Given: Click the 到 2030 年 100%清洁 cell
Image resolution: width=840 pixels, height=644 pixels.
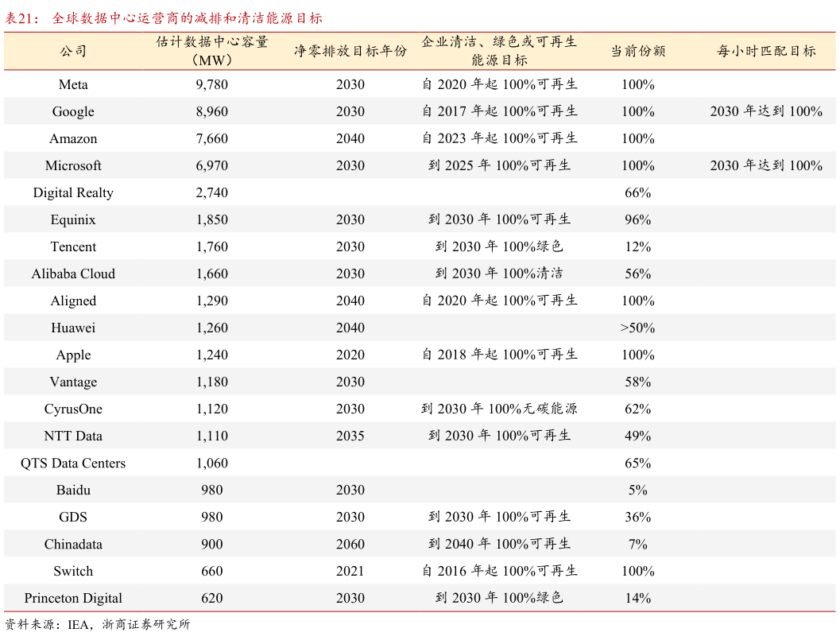Looking at the screenshot, I should [x=499, y=274].
